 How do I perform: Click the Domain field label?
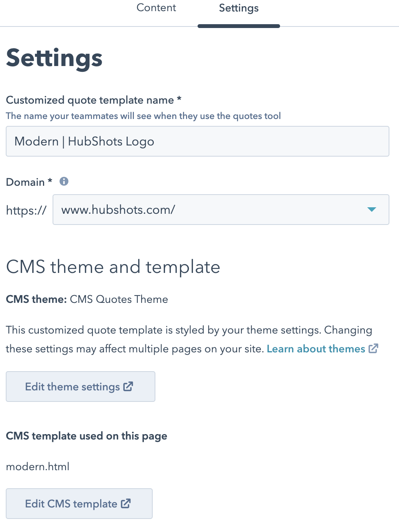click(25, 182)
